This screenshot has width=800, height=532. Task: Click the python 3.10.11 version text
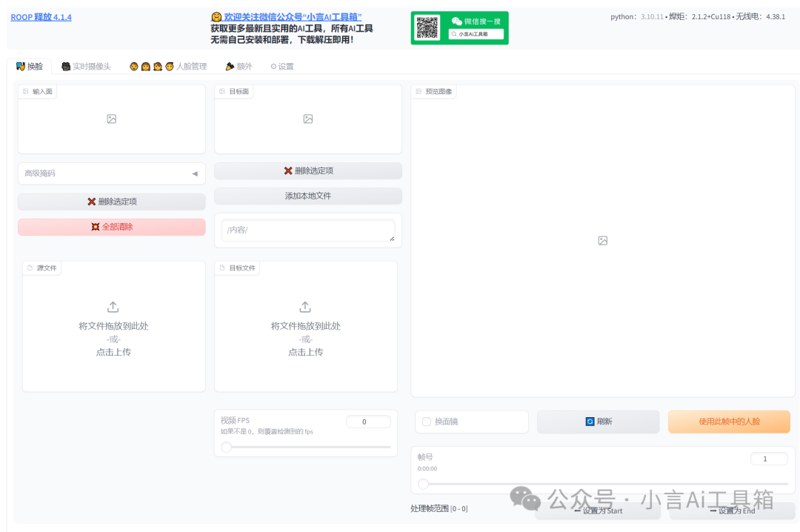coord(637,17)
